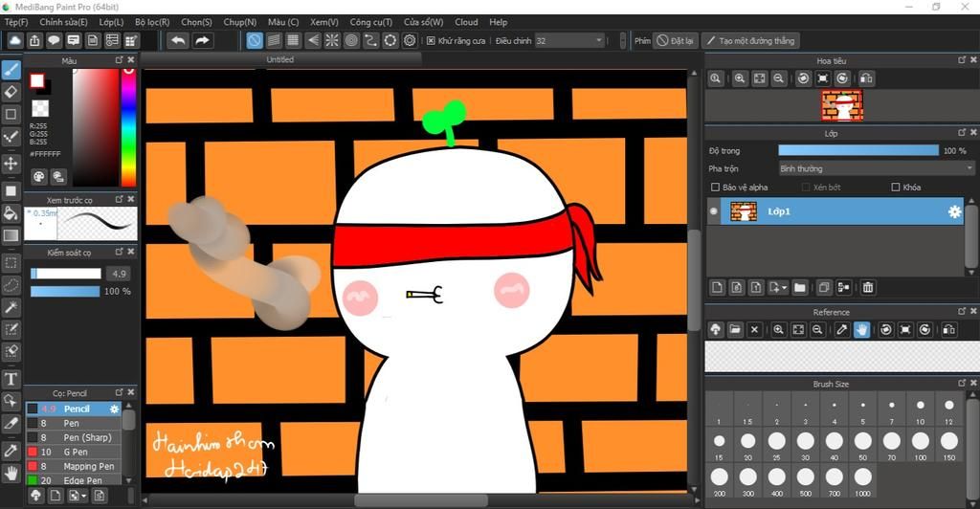Select the Eraser tool

pos(11,93)
